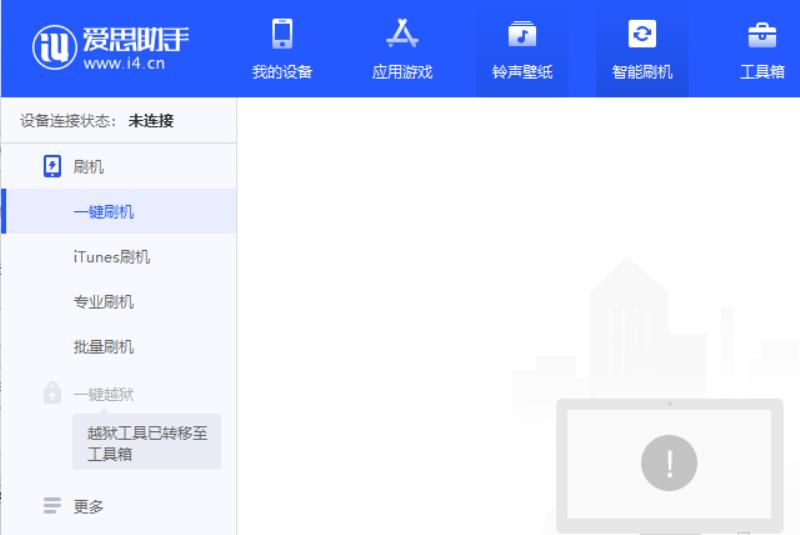Open the 工具箱 toolbox icon
The width and height of the screenshot is (800, 535).
click(762, 35)
